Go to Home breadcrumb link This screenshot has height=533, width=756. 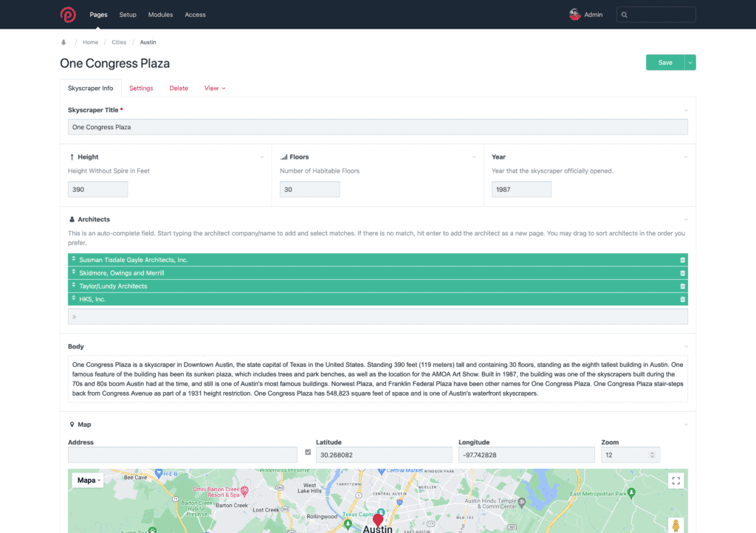[90, 42]
